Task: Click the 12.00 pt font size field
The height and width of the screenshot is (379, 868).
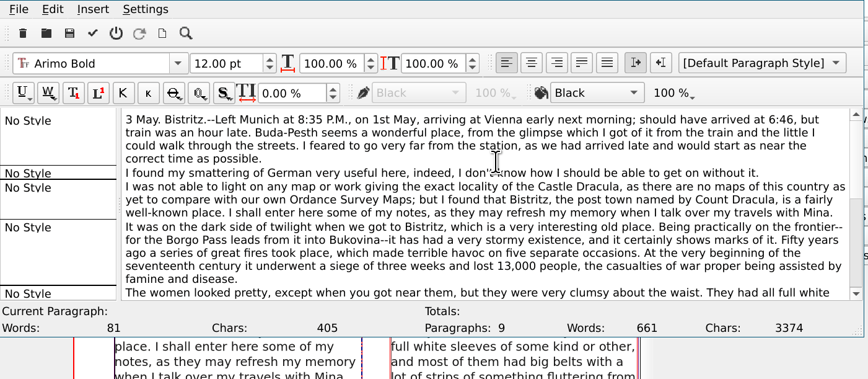Action: [x=226, y=63]
